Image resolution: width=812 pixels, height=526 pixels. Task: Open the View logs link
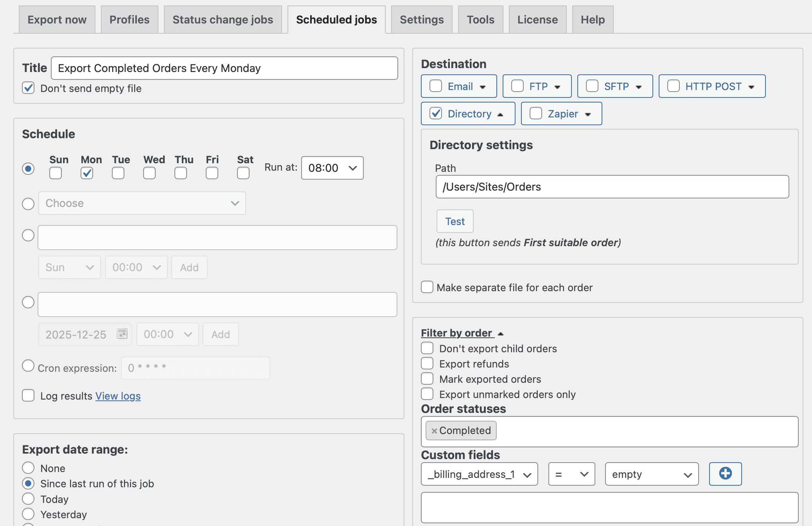pos(118,396)
